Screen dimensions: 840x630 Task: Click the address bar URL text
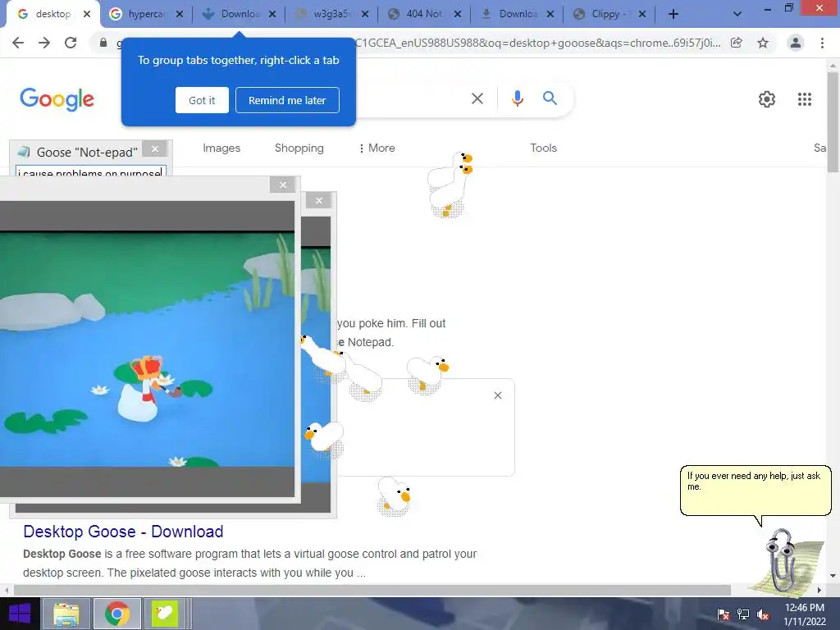537,43
